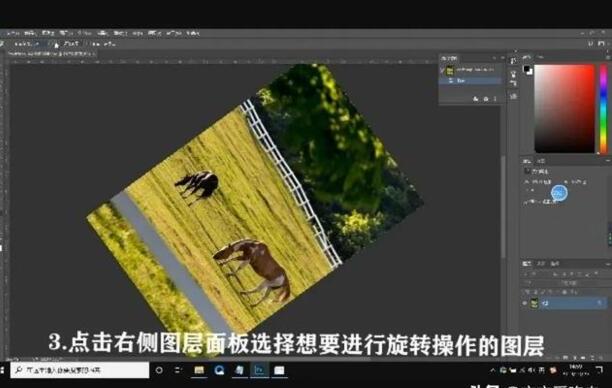
Task: Click the rainbow hue slider strip
Action: pyautogui.click(x=603, y=109)
